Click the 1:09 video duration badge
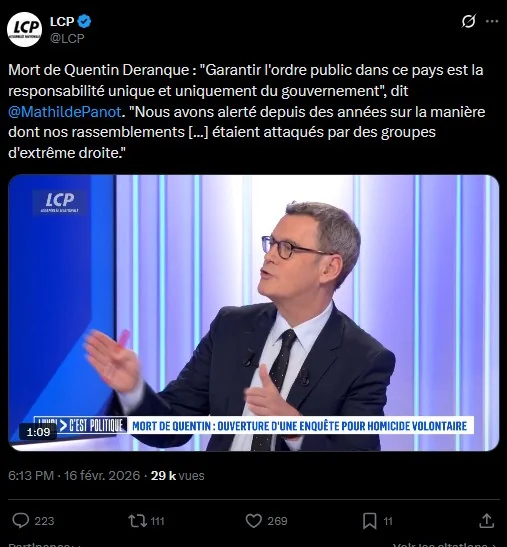Viewport: 507px width, 547px height. pyautogui.click(x=38, y=432)
